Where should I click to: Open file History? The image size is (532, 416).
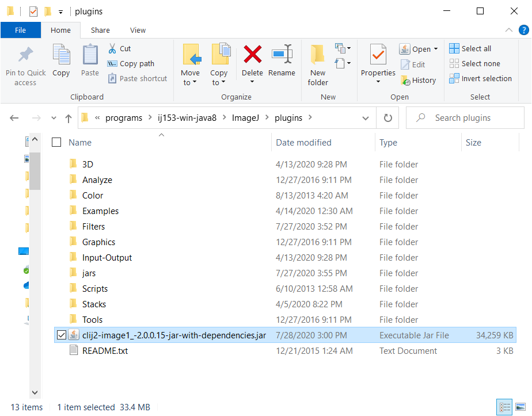point(418,81)
